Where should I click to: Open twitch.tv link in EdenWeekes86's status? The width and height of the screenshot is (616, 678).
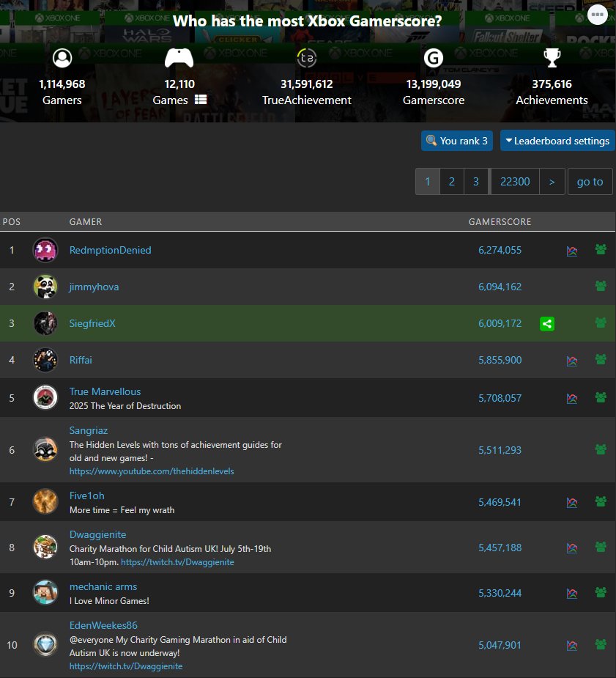[x=126, y=666]
